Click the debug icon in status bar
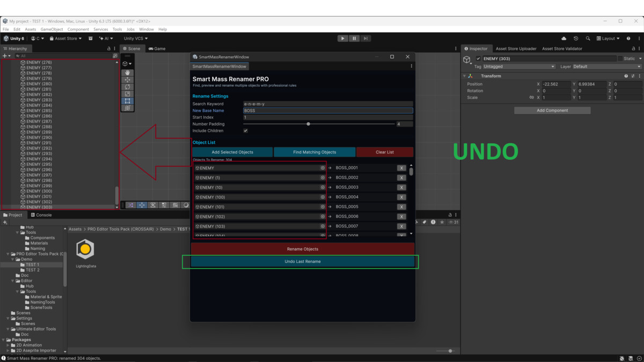644x362 pixels. pos(622,358)
